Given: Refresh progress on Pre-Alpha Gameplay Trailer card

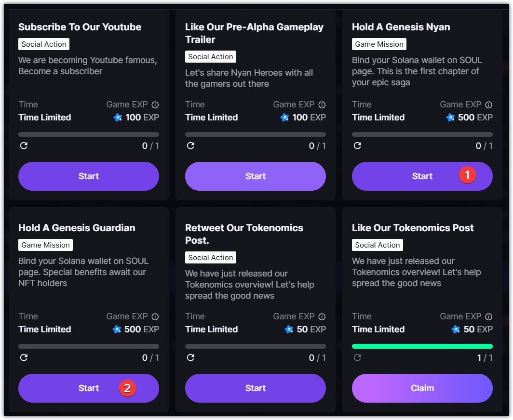Looking at the screenshot, I should 190,145.
